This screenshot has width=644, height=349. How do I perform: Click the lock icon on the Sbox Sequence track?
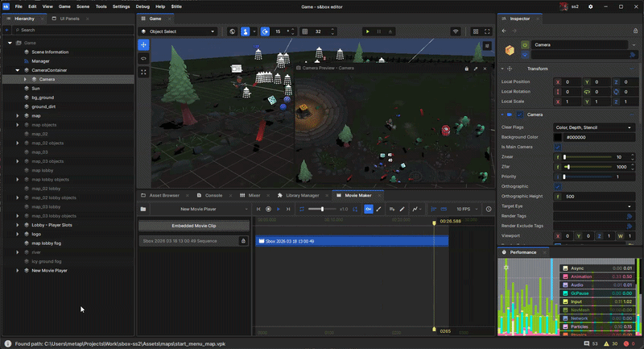point(243,240)
